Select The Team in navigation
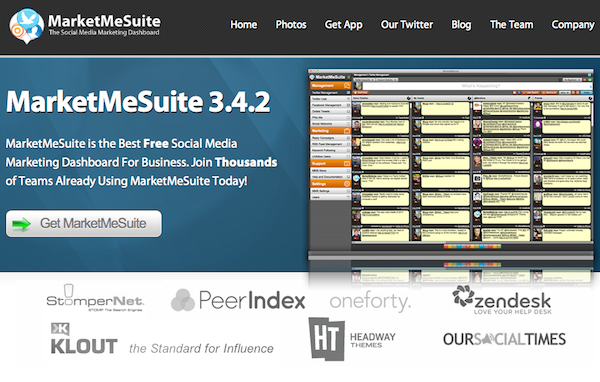The image size is (600, 382). point(511,24)
